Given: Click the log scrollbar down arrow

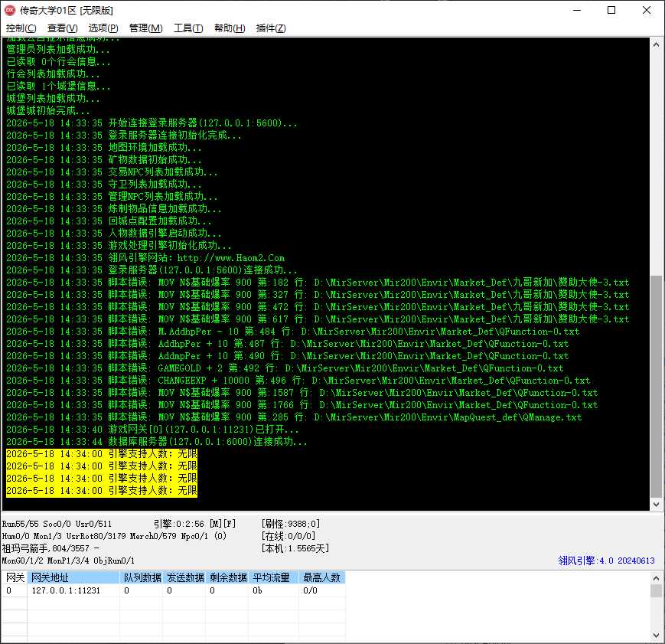Looking at the screenshot, I should (656, 505).
